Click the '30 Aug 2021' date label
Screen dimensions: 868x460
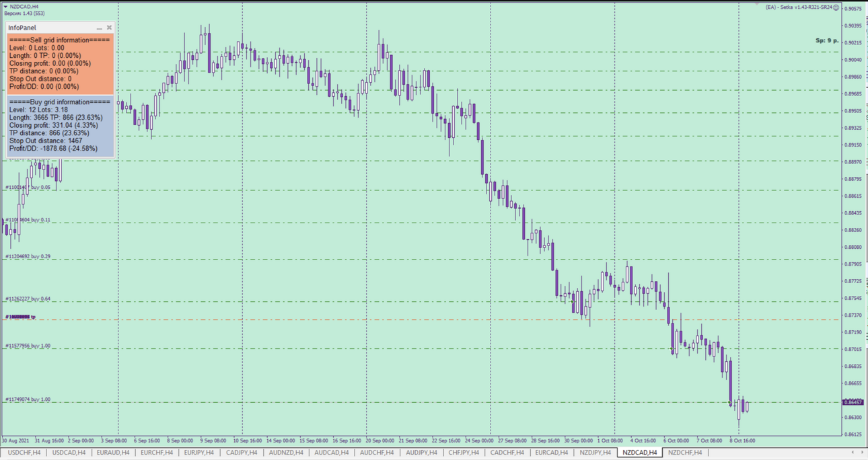[x=15, y=441]
